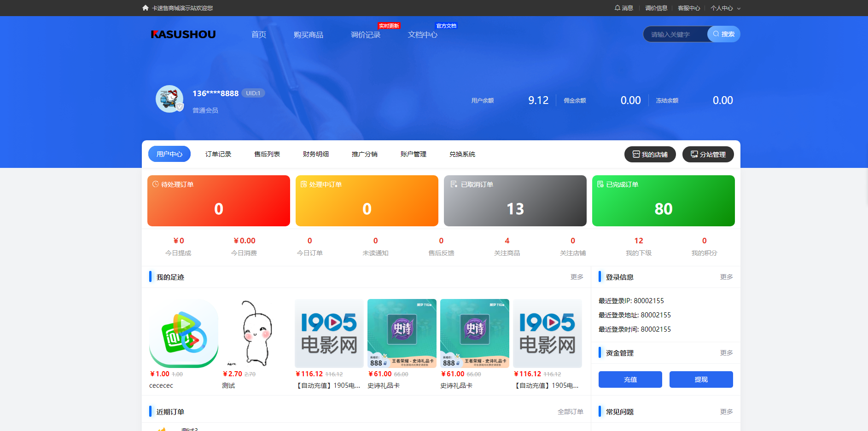868x431 pixels.
Task: Focus the keyword search input field
Action: (x=675, y=34)
